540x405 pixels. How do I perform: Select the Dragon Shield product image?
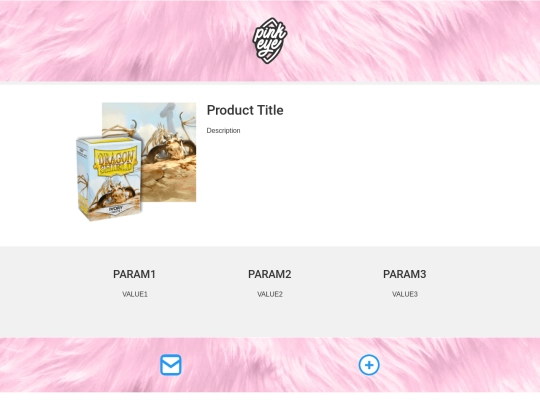coord(136,162)
